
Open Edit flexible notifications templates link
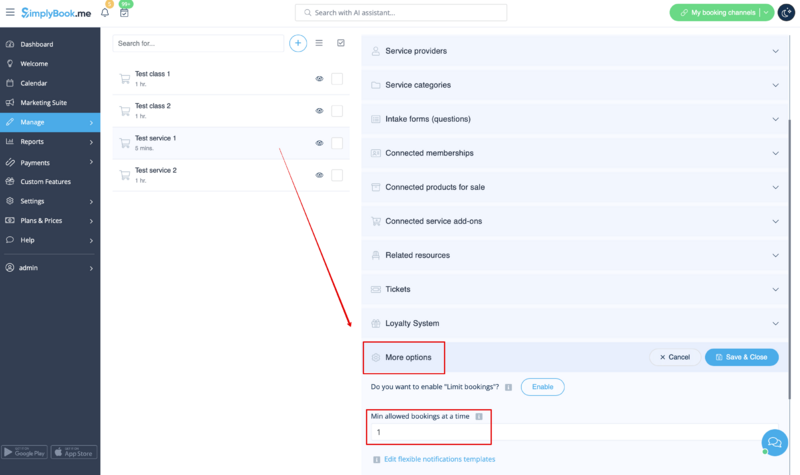click(x=439, y=459)
